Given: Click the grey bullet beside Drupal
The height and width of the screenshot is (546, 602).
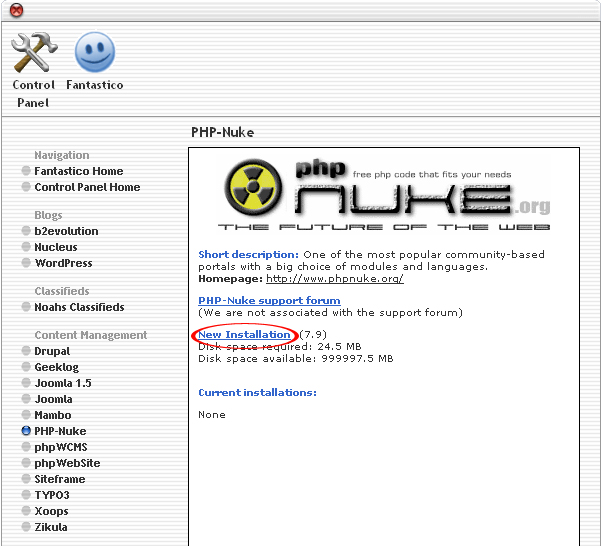Looking at the screenshot, I should click(26, 351).
